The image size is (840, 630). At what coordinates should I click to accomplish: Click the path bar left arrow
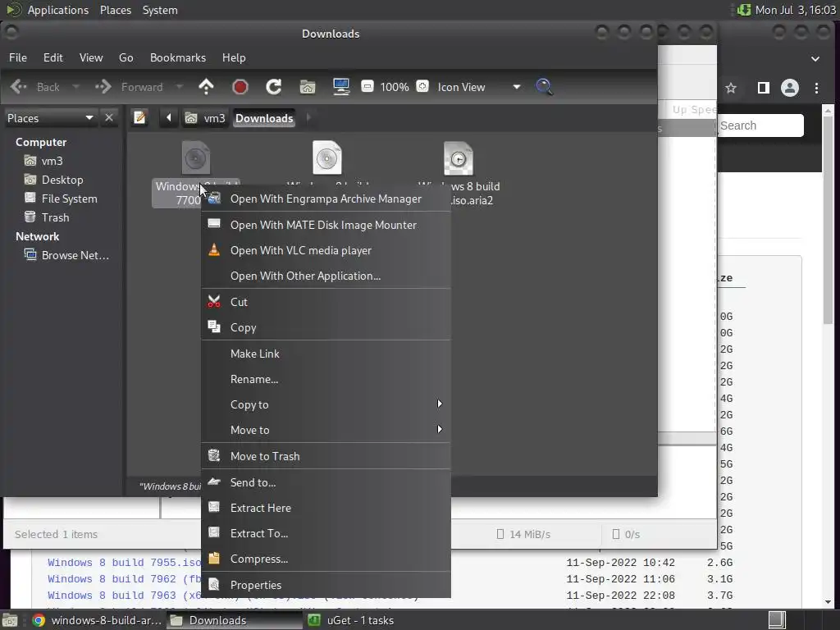point(168,117)
